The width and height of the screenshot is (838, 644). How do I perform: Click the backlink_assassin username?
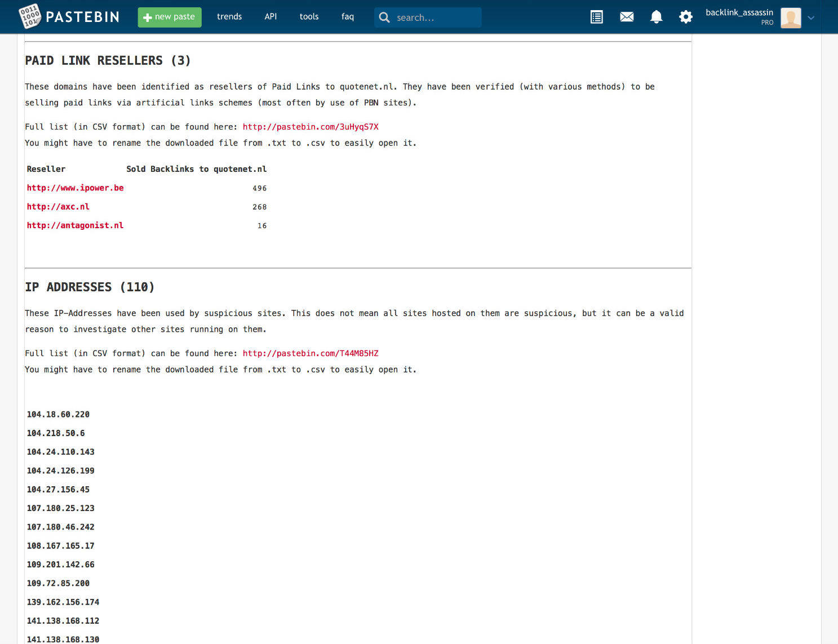739,12
